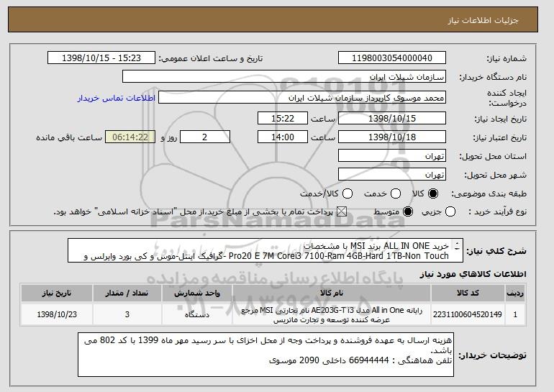Viewport: 554px width, 392px height.
Task: Click the need date cell 1398/10/23
Action: point(57,314)
